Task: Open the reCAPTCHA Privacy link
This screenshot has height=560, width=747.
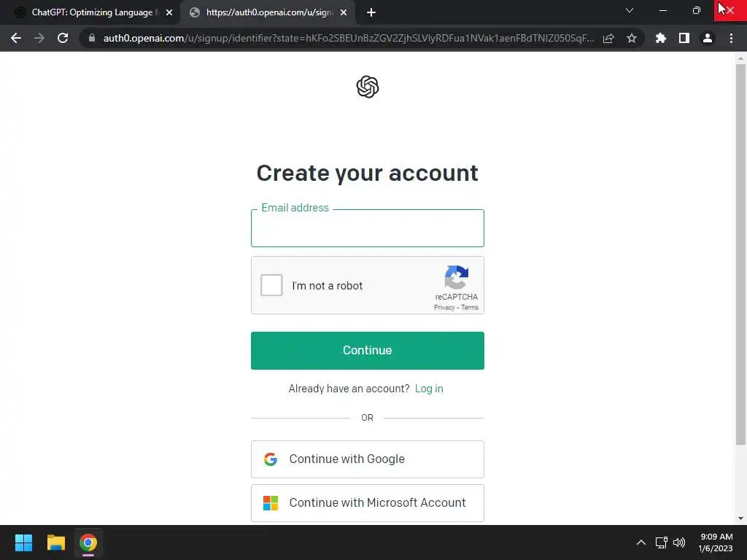Action: (444, 308)
